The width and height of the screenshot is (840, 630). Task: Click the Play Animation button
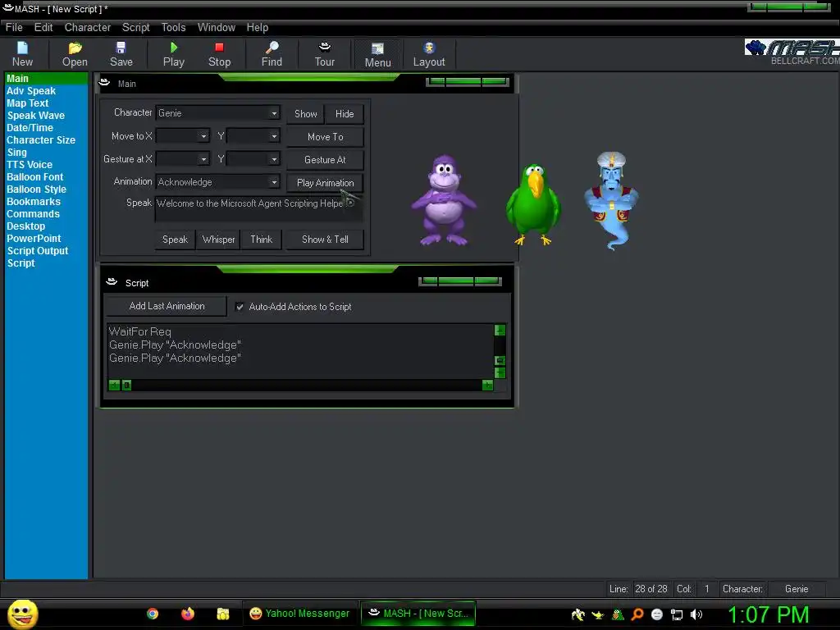point(325,183)
